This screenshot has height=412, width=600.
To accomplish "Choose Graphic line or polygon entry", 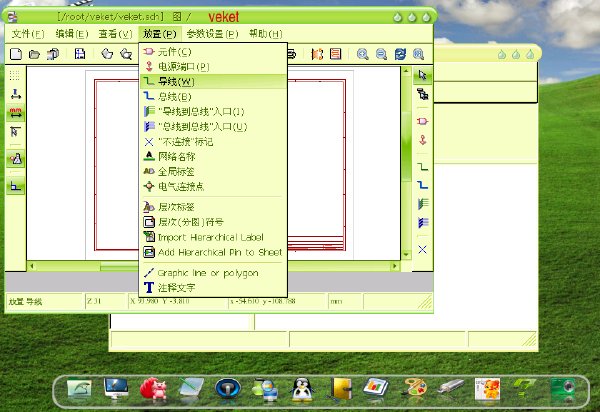I will point(214,273).
